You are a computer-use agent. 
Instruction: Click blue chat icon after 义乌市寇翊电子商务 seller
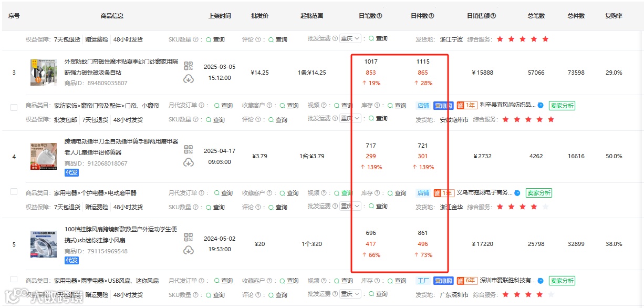[x=517, y=193]
